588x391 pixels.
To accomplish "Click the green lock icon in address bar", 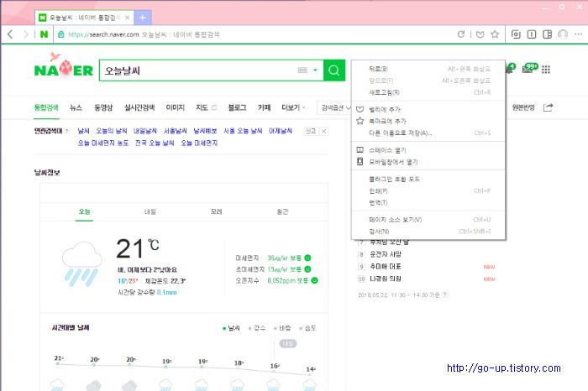I will pyautogui.click(x=60, y=34).
